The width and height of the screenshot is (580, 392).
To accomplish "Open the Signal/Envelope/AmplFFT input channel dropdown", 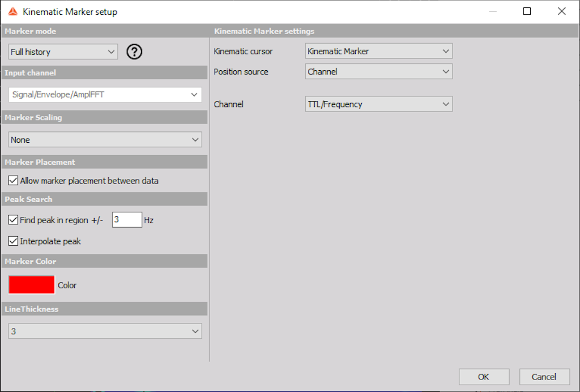I will (x=105, y=95).
